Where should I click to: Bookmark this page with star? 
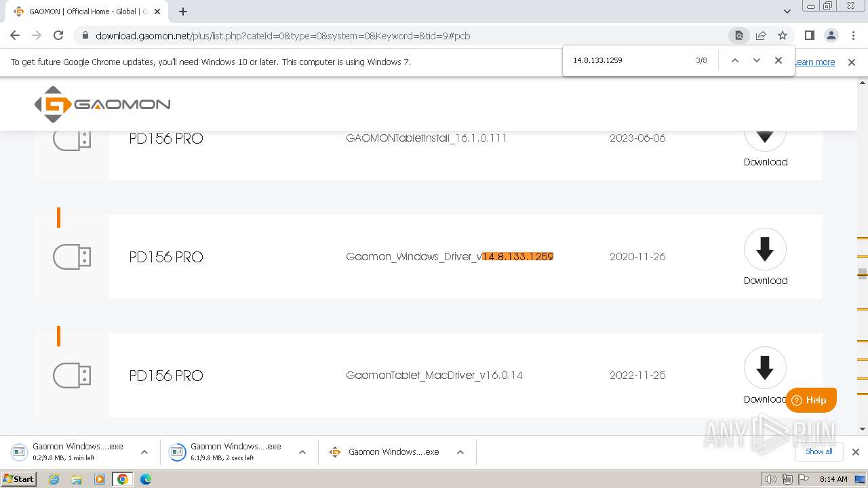point(783,35)
